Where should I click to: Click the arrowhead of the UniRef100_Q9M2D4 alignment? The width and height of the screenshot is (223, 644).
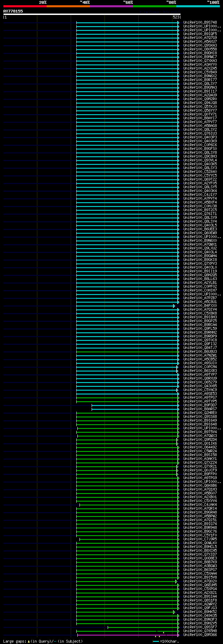[x=177, y=440]
